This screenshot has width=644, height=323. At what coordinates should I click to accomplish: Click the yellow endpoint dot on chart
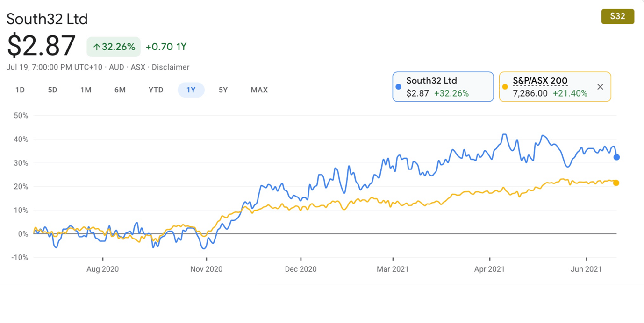[x=616, y=183]
